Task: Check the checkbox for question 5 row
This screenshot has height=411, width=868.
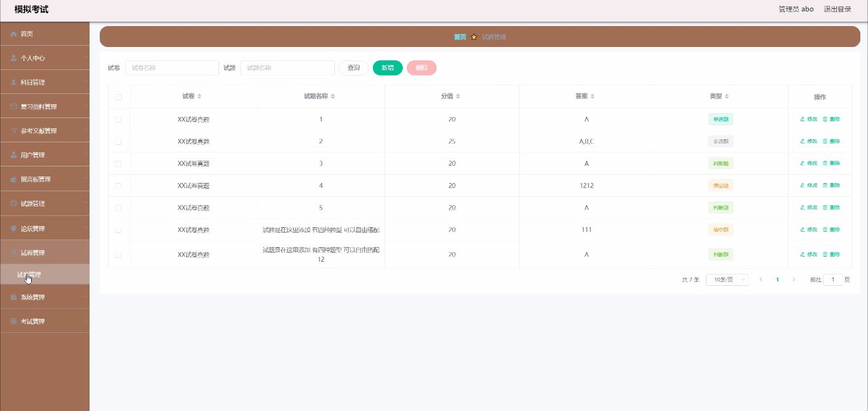Action: 119,208
